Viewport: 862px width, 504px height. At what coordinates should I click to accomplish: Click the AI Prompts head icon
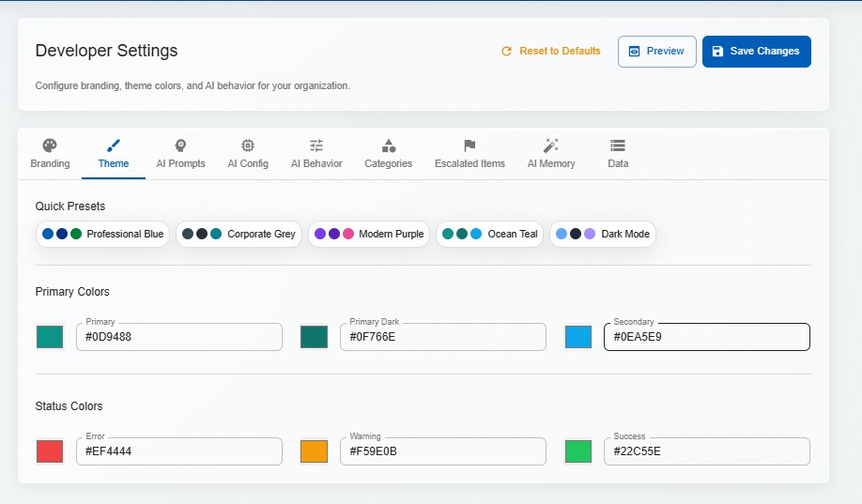coord(180,145)
